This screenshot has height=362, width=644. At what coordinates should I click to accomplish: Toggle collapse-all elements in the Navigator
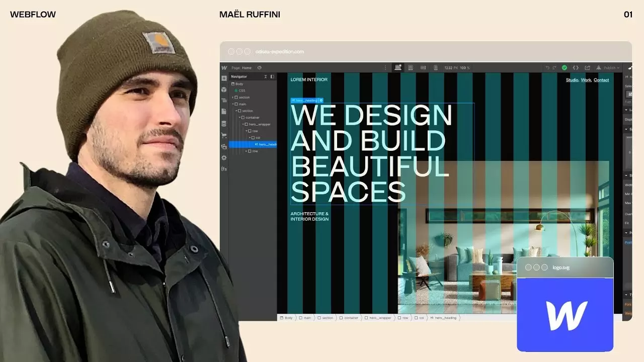tap(265, 76)
